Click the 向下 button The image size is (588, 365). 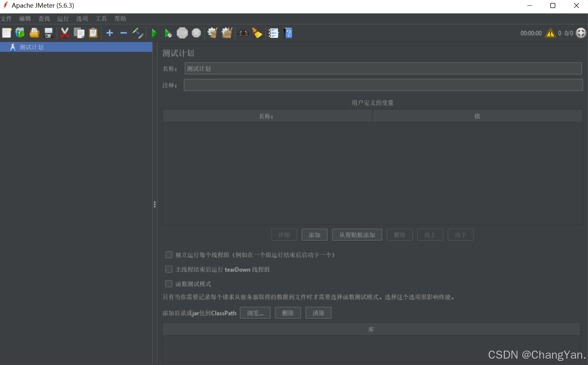click(460, 235)
